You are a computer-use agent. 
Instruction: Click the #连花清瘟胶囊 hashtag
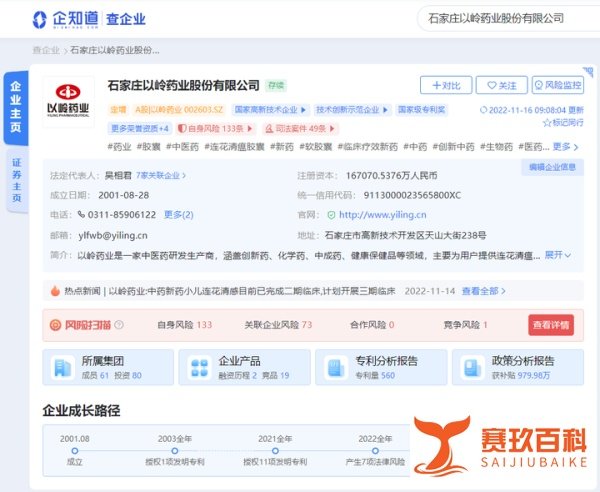coord(234,147)
